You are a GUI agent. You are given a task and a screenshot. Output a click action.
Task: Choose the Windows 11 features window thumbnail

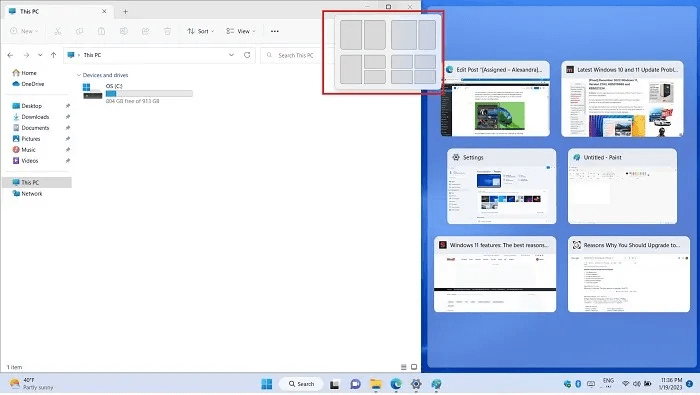(495, 274)
